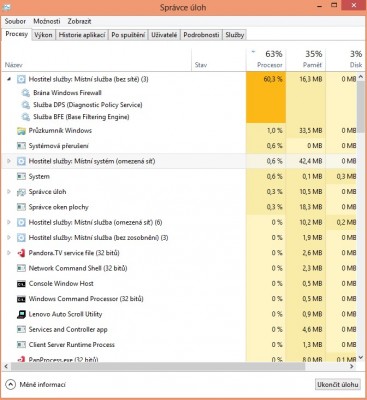Screen dimensions: 367x400
Task: Click the Lenovo Auto Scroll Utility icon
Action: (x=21, y=314)
